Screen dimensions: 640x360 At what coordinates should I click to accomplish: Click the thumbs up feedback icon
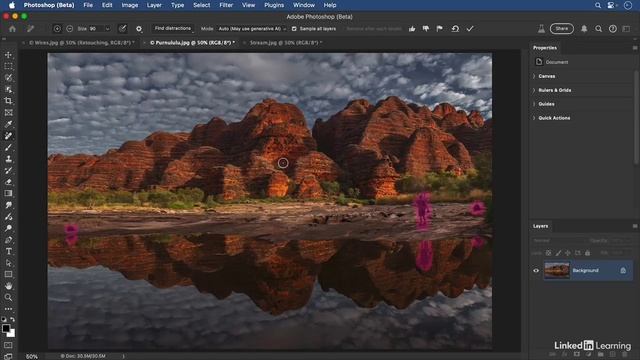pos(412,29)
